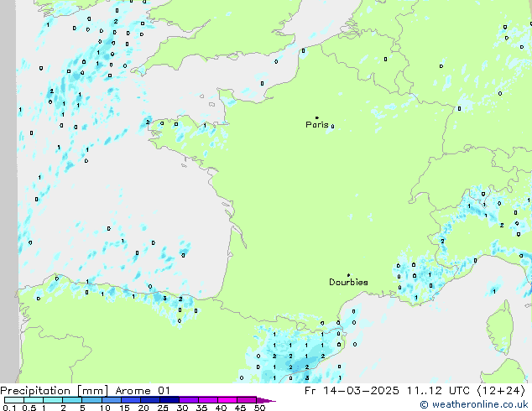The height and width of the screenshot is (411, 532).
Task: Click the legend value '35'
Action: tap(201, 408)
